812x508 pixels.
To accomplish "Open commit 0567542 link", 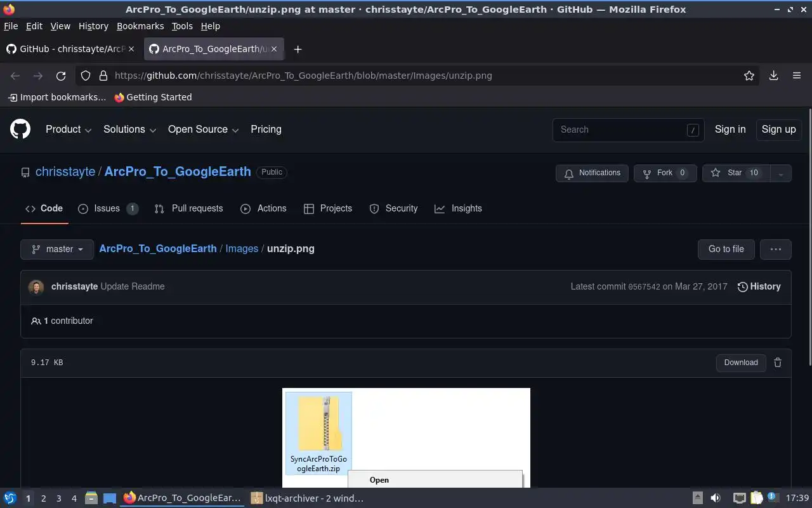I will click(x=644, y=287).
